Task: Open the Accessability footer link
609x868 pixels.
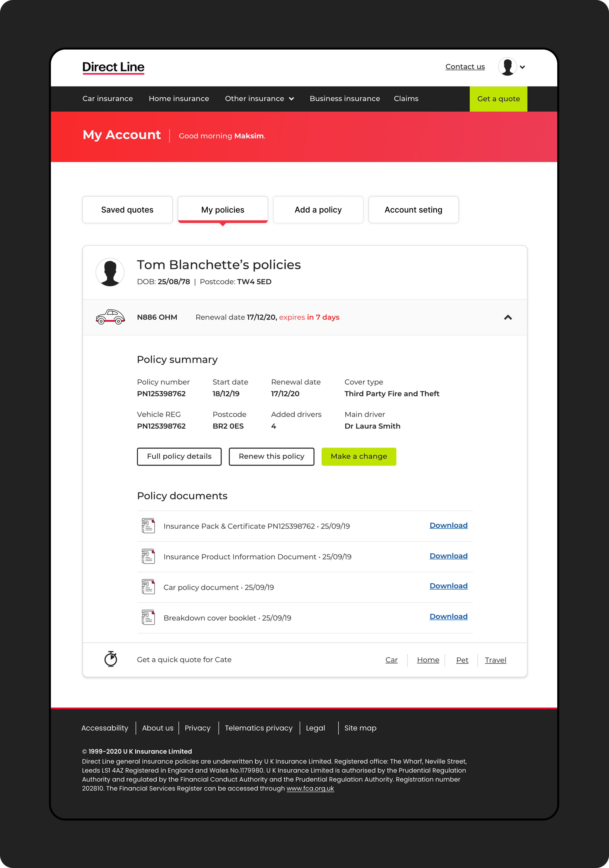Action: click(105, 728)
